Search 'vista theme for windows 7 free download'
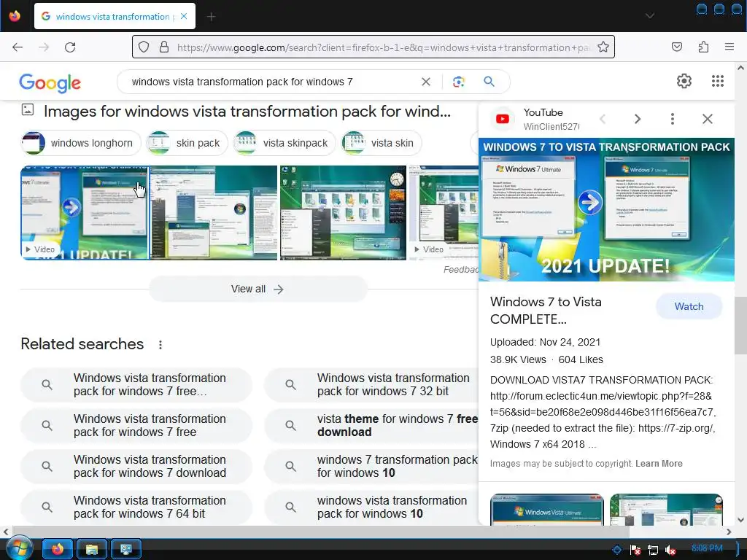Screen dimensions: 747x560 [x=371, y=425]
